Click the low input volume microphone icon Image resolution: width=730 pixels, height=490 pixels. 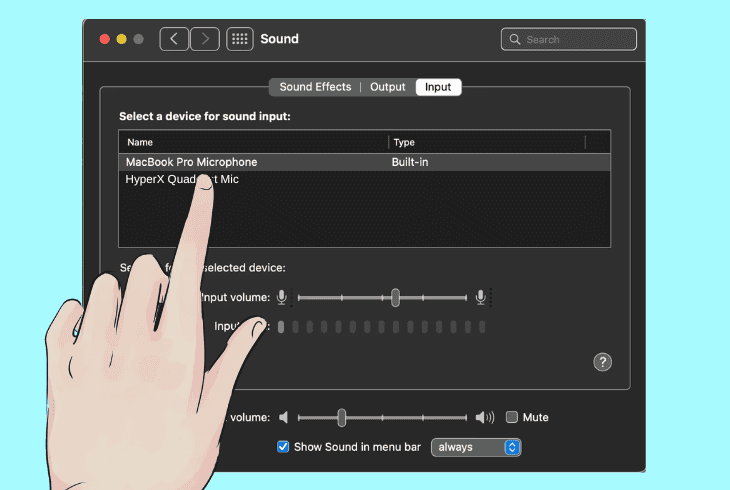[282, 297]
